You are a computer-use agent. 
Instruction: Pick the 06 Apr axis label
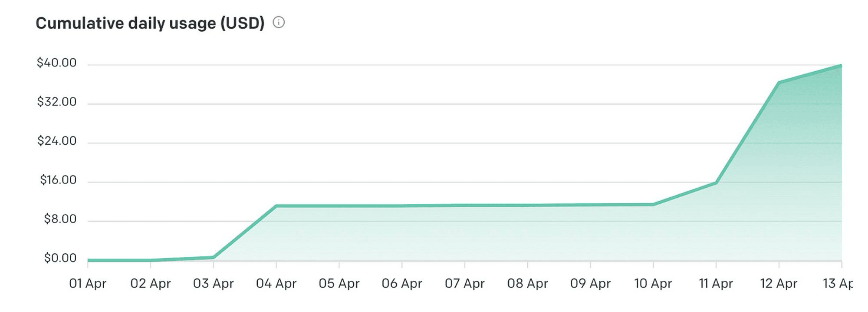pyautogui.click(x=402, y=284)
